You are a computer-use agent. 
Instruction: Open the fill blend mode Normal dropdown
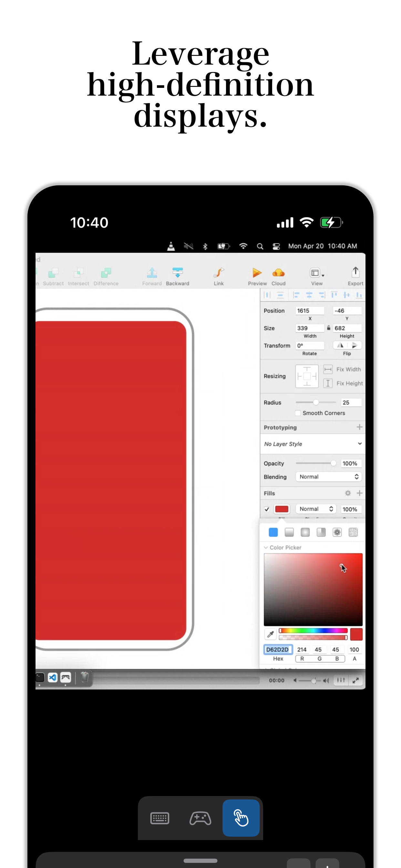pyautogui.click(x=316, y=509)
